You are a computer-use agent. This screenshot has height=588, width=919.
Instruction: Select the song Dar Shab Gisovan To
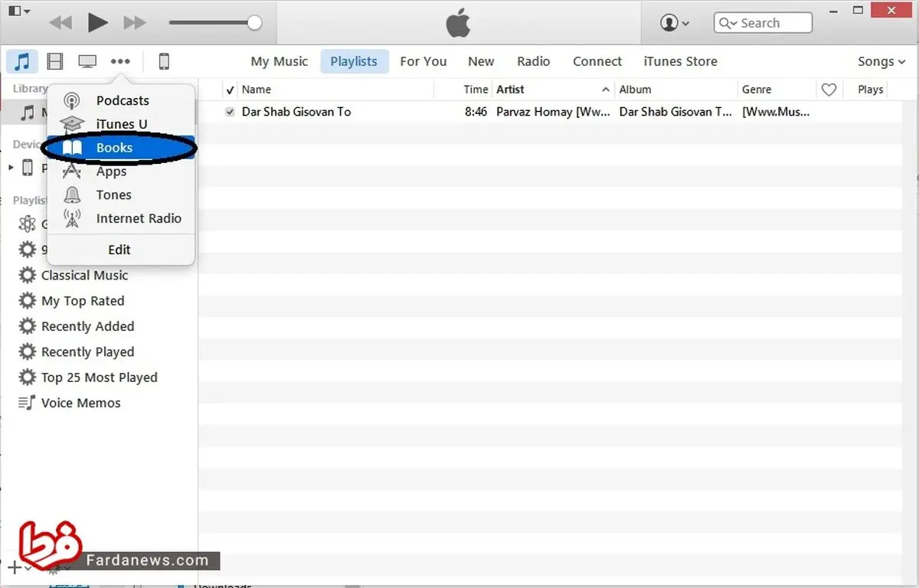tap(296, 112)
